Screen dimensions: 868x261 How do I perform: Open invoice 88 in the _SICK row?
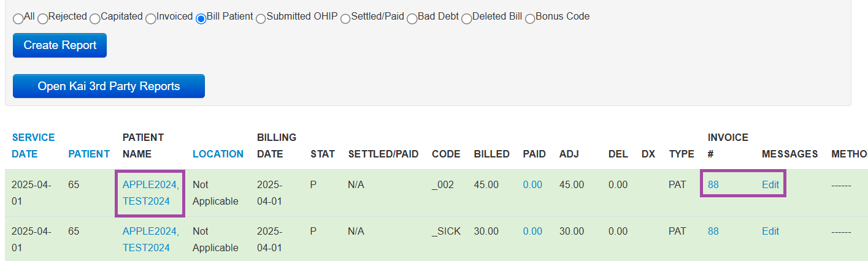coord(713,231)
